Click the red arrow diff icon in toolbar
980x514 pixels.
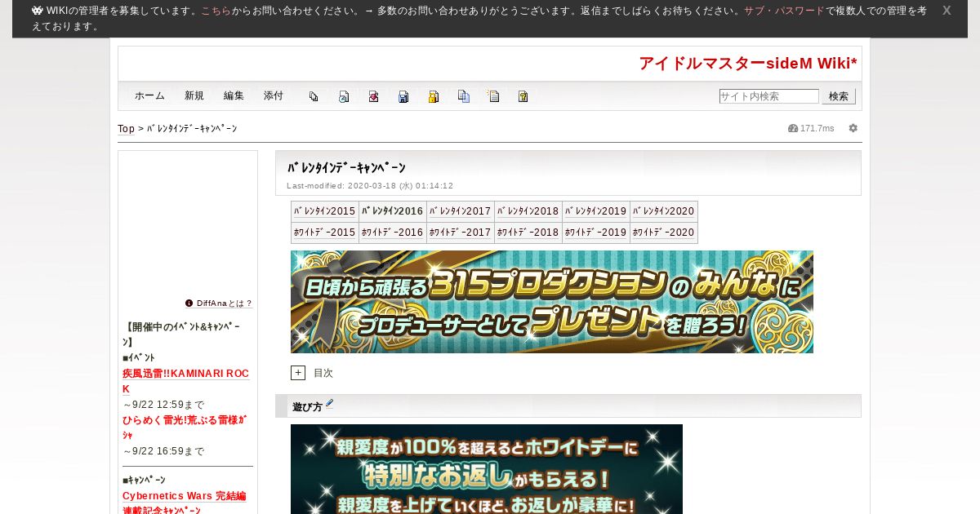[373, 96]
